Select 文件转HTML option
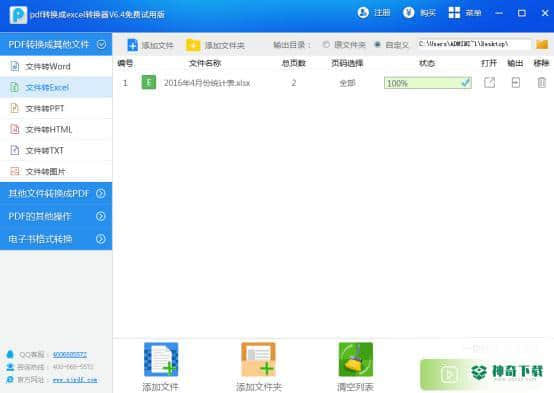The height and width of the screenshot is (393, 554). (x=56, y=129)
